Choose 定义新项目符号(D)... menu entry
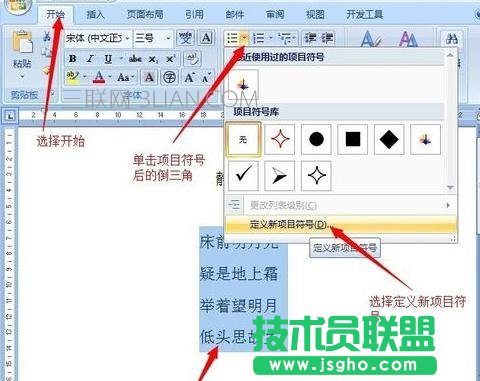The height and width of the screenshot is (381, 480). pos(340,224)
